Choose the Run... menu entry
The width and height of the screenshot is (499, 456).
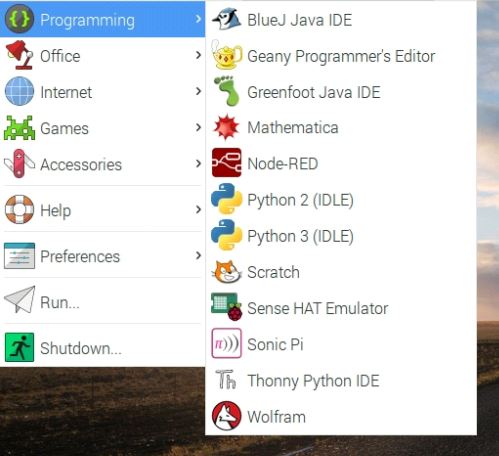point(102,302)
